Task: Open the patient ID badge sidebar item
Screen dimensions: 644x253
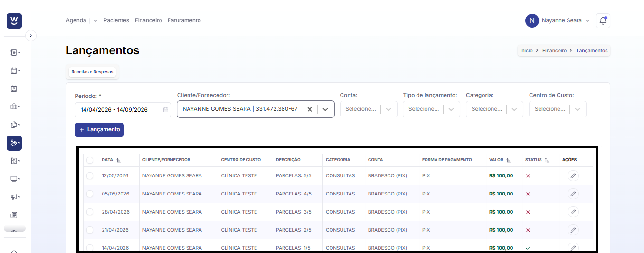Action: point(14,88)
